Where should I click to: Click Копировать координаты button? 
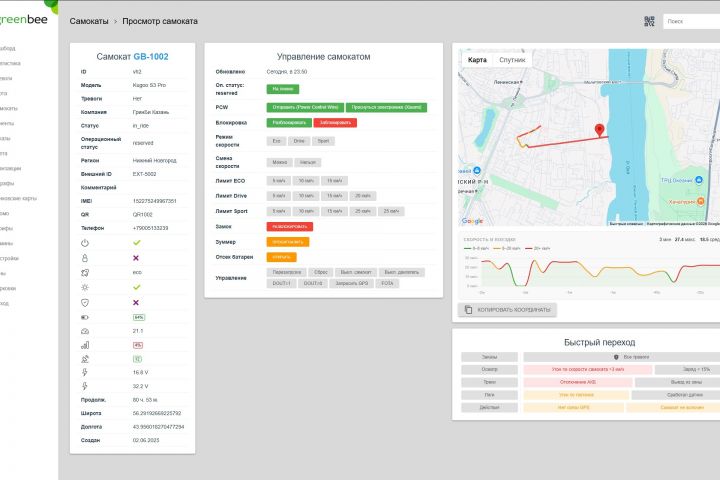(507, 310)
